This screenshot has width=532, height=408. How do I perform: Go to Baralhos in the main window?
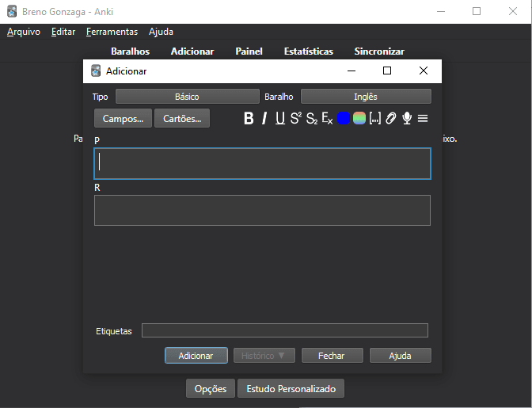(131, 51)
